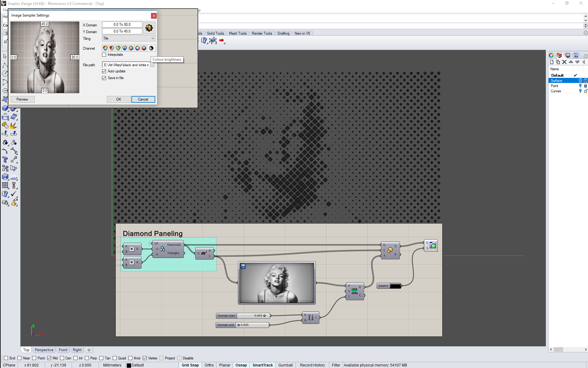
Task: Open the Tiling dropdown
Action: [129, 38]
